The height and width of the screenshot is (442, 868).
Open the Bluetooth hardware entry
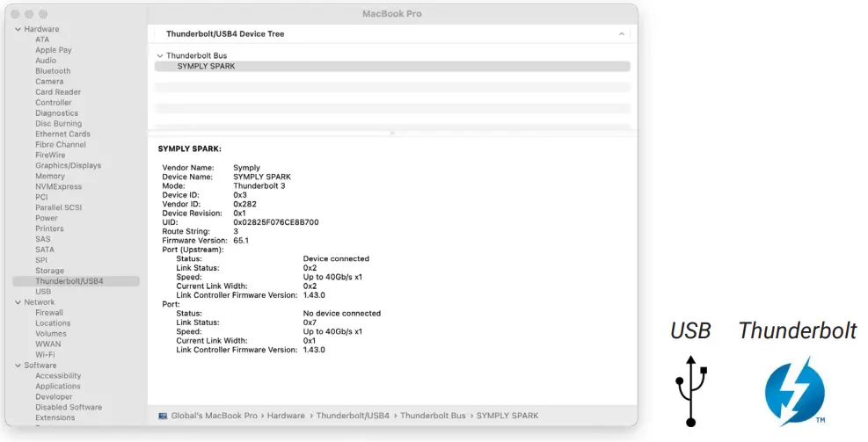[x=53, y=71]
